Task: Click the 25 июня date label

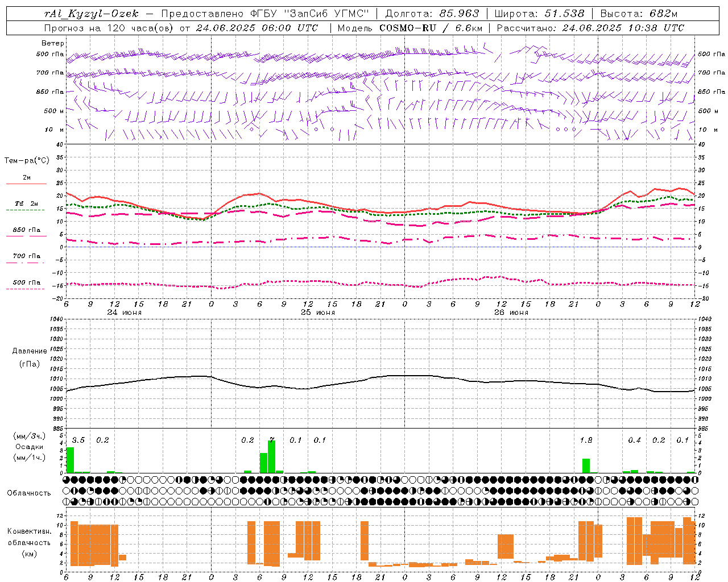Action: [317, 313]
